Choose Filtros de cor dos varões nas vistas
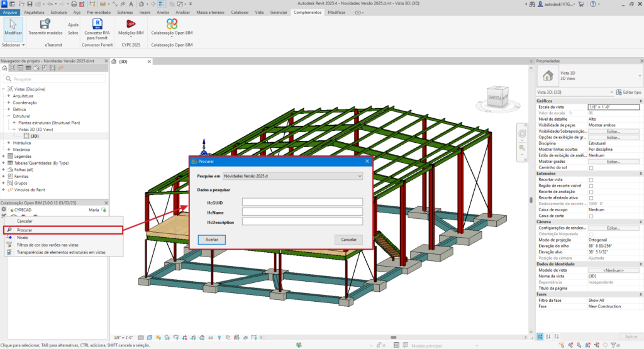This screenshot has width=644, height=349. [x=64, y=245]
